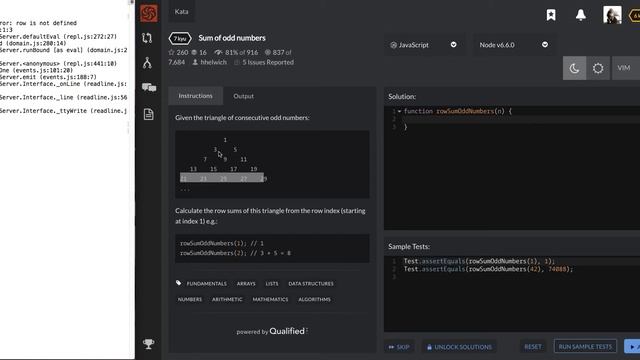Click the bookmark icon in header

click(551, 15)
